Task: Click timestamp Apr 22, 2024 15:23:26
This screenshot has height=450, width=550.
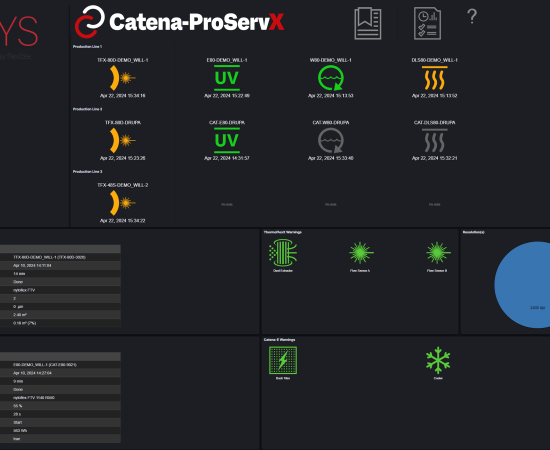Action: [122, 158]
